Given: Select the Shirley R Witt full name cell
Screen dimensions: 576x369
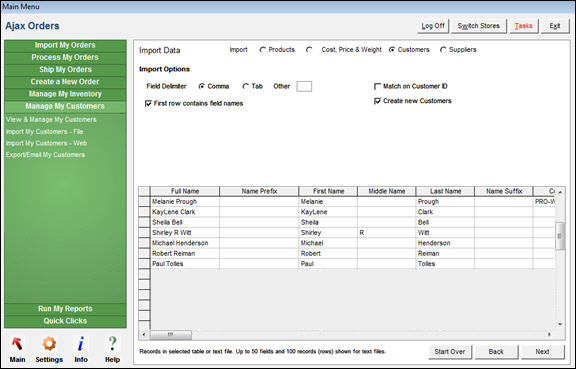Looking at the screenshot, I should [x=185, y=233].
